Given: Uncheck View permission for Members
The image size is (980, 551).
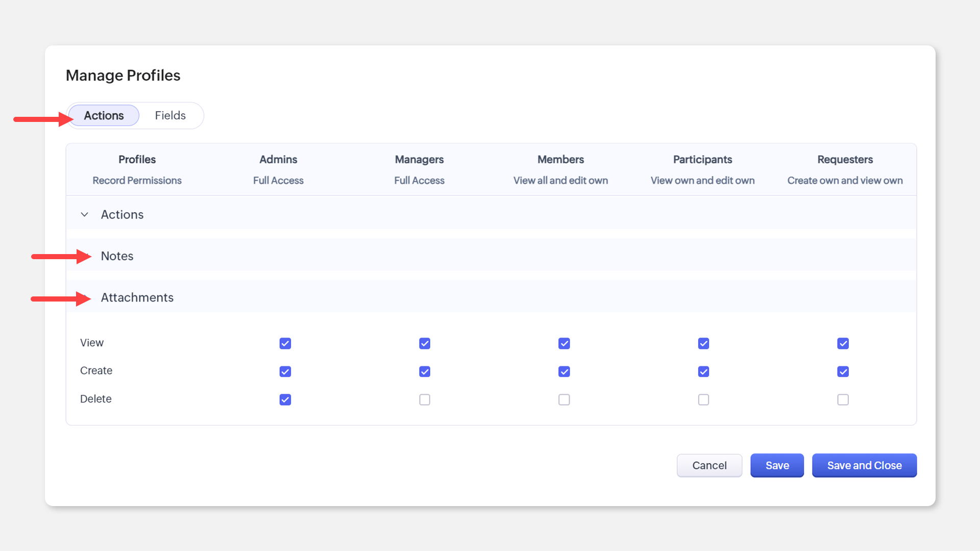Looking at the screenshot, I should coord(564,343).
